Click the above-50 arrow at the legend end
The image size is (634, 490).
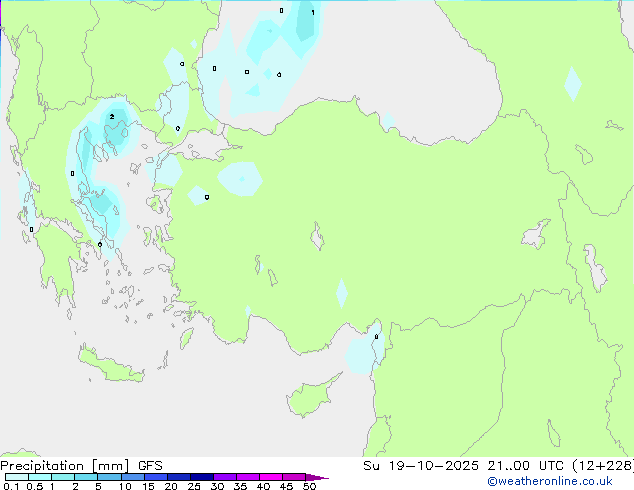(x=317, y=477)
